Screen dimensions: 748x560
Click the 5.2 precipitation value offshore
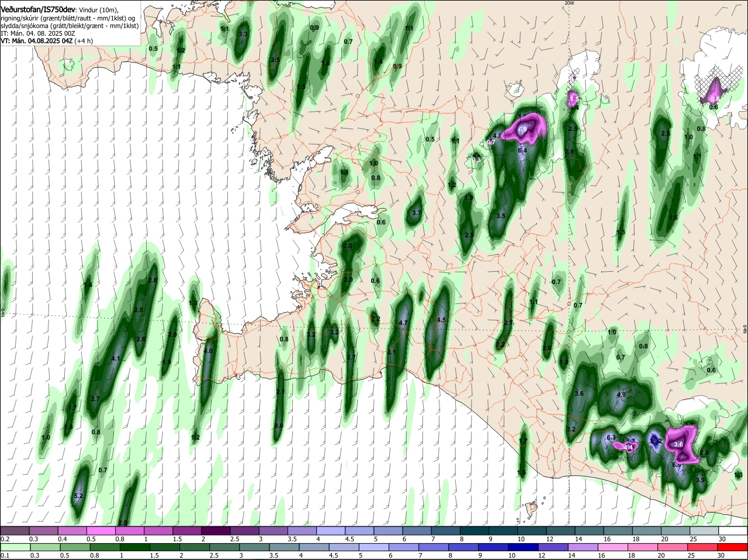point(79,496)
